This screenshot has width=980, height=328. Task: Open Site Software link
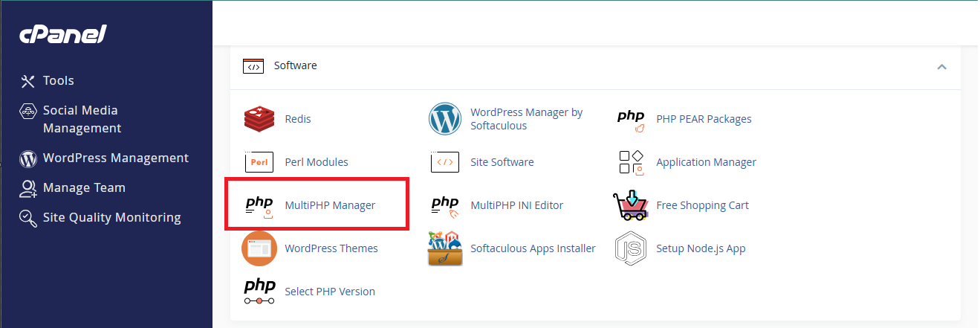502,162
